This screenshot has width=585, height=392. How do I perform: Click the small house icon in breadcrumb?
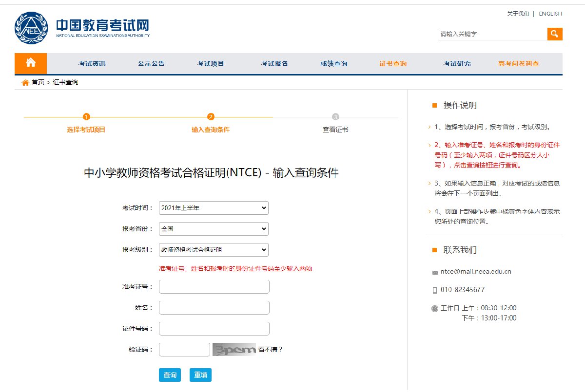(25, 82)
